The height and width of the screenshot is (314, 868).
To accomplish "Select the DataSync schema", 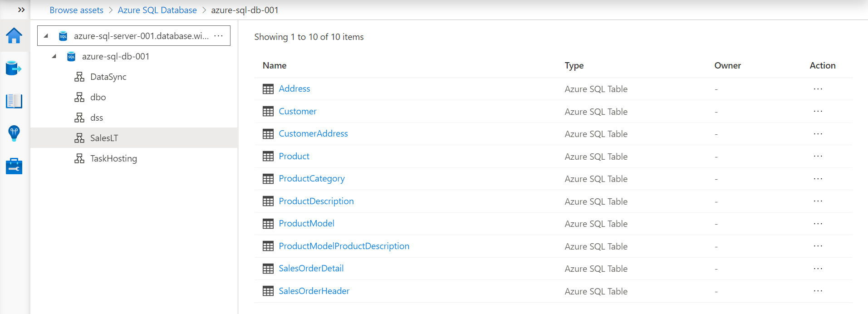I will pyautogui.click(x=108, y=77).
